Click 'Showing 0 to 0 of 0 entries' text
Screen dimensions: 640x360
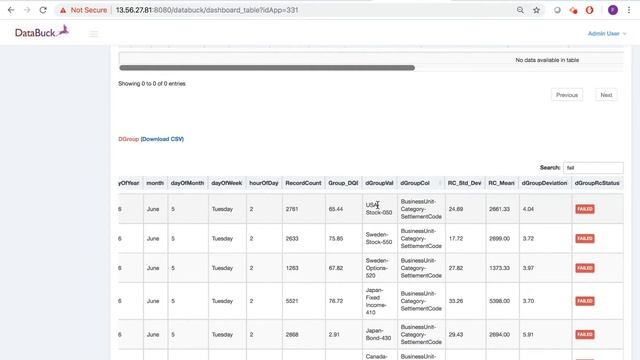pos(152,84)
